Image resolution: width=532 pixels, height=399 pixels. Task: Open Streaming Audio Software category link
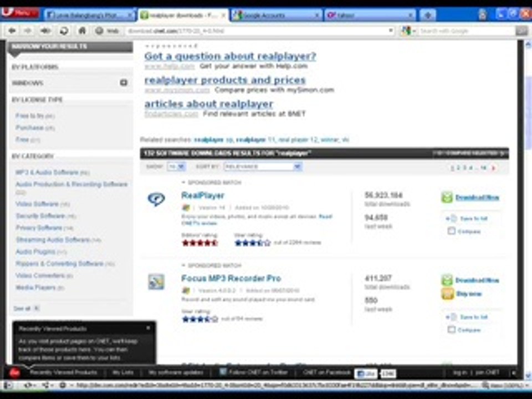coord(58,239)
